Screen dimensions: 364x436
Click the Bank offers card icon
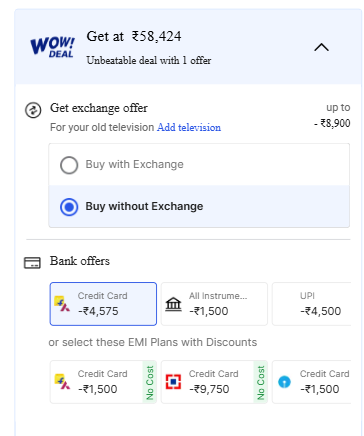[32, 263]
